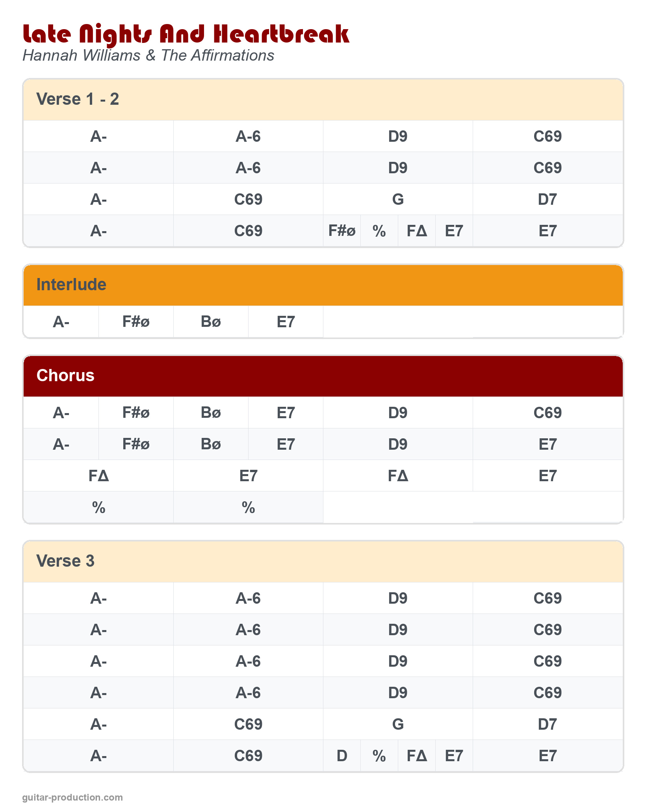Click the Verse 1 - 2 section header
This screenshot has height=812, width=646.
pos(78,99)
